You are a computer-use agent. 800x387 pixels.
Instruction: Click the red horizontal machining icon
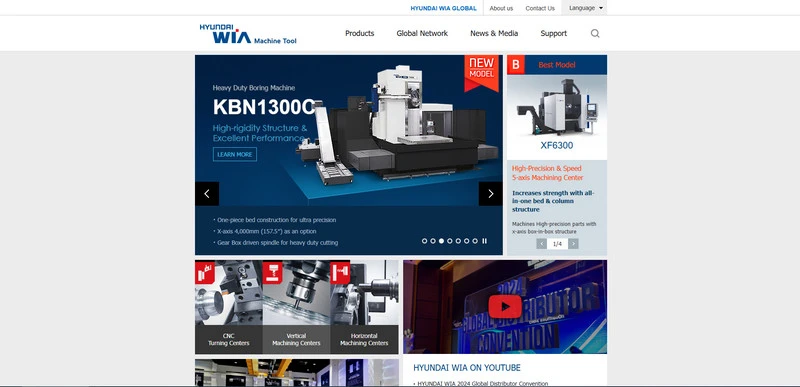point(340,273)
